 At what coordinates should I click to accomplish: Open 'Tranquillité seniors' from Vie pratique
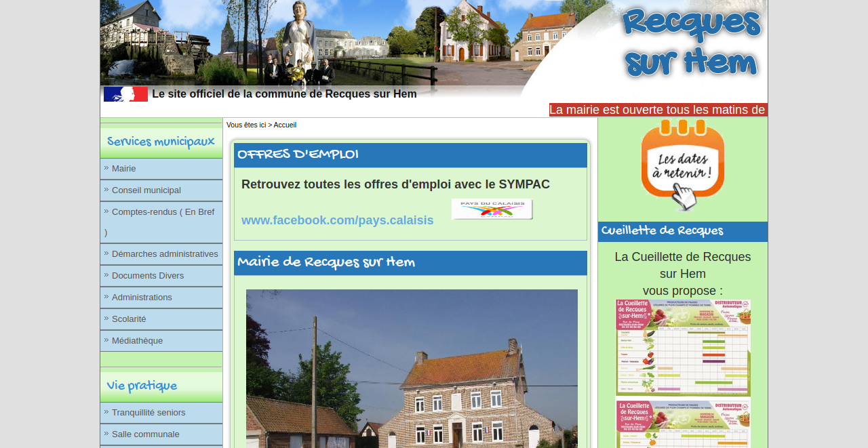point(149,412)
